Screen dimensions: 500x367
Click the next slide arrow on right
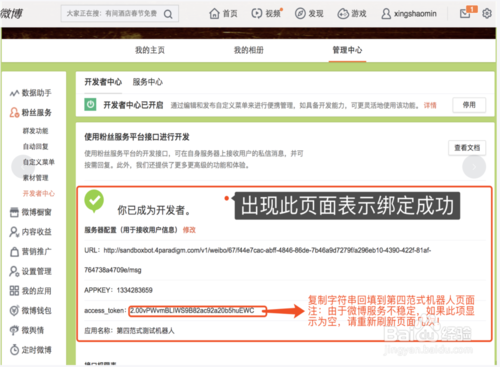click(x=474, y=166)
